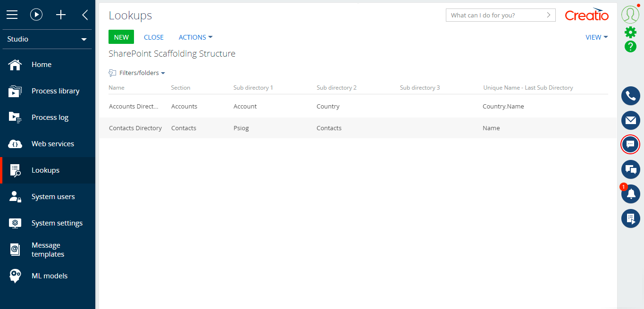Expand the Filters/folders dropdown
Viewport: 644px width, 309px height.
pyautogui.click(x=137, y=73)
